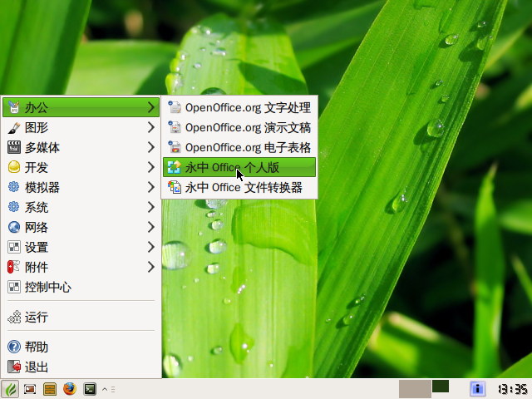Switch to the first workspace pager

point(415,389)
